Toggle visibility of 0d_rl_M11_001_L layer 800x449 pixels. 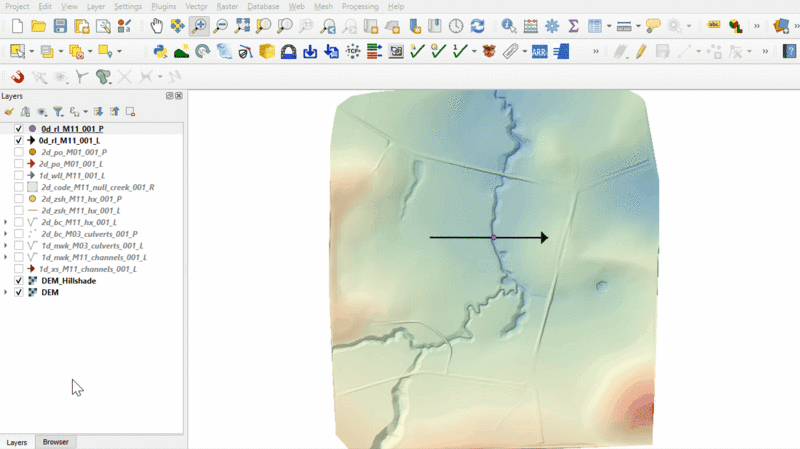coord(19,141)
